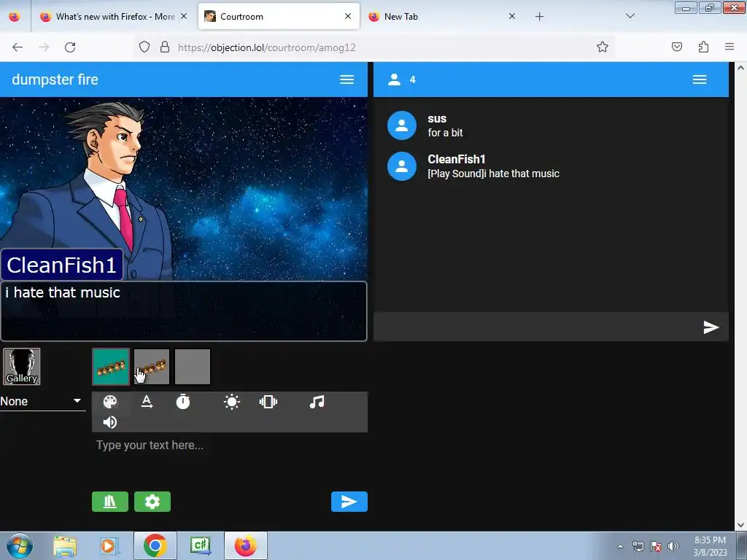This screenshot has height=560, width=747.
Task: Expand the list all tabs chevron
Action: point(630,16)
